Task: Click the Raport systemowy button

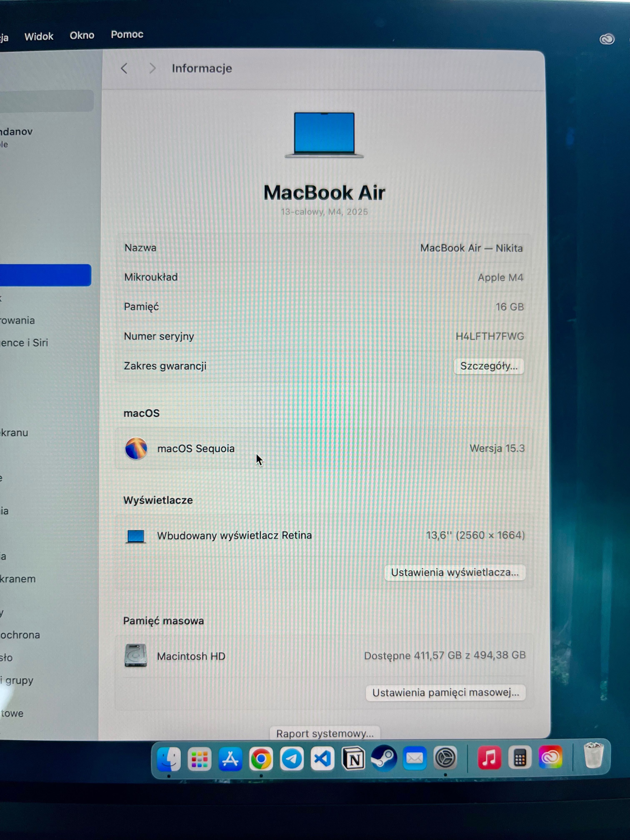Action: 325,733
